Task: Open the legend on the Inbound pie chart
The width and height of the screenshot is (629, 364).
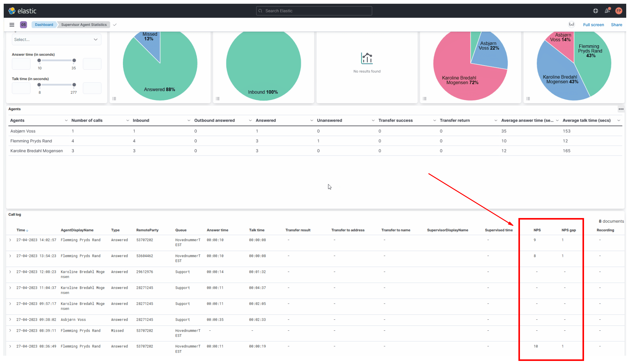Action: click(218, 98)
